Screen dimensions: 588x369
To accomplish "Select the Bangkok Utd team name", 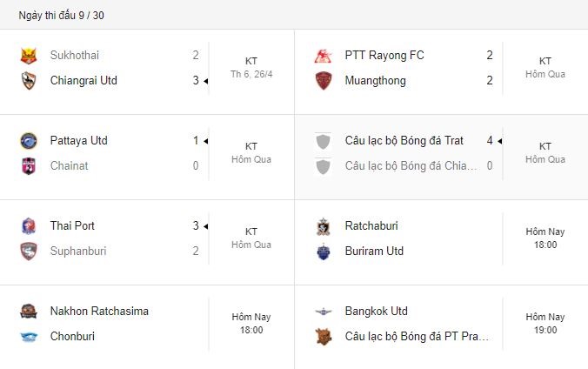I will (x=376, y=312).
